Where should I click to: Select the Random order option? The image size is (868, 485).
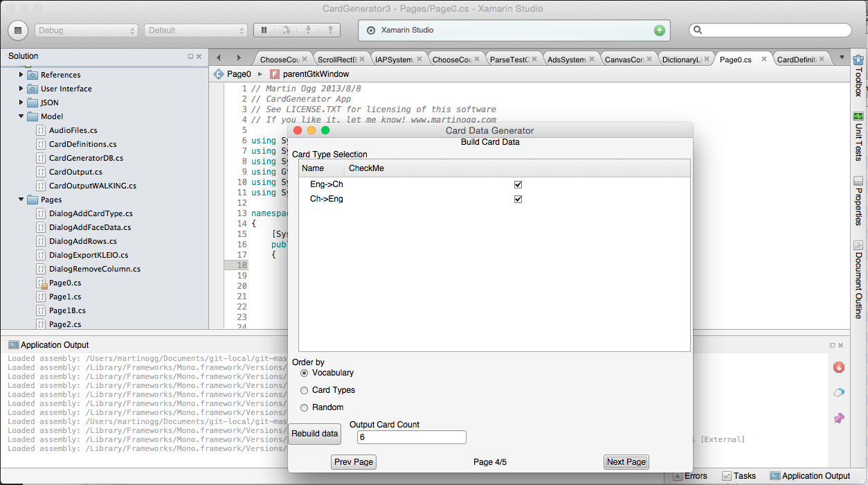click(305, 407)
